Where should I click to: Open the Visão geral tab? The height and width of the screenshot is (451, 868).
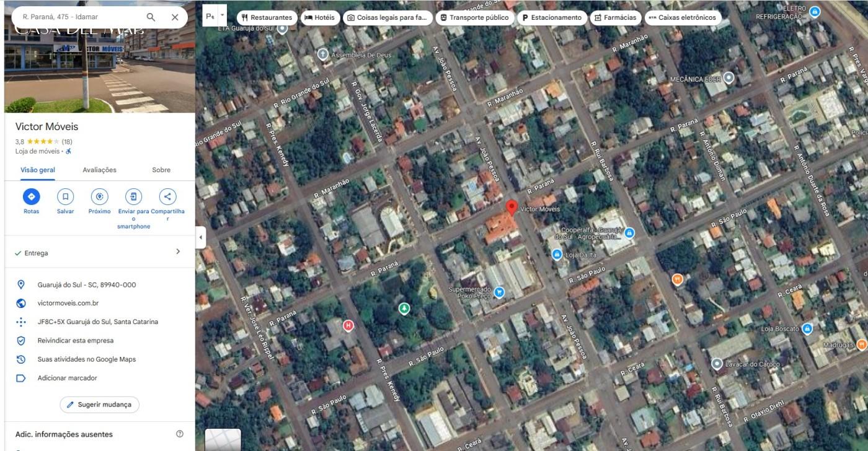click(38, 170)
